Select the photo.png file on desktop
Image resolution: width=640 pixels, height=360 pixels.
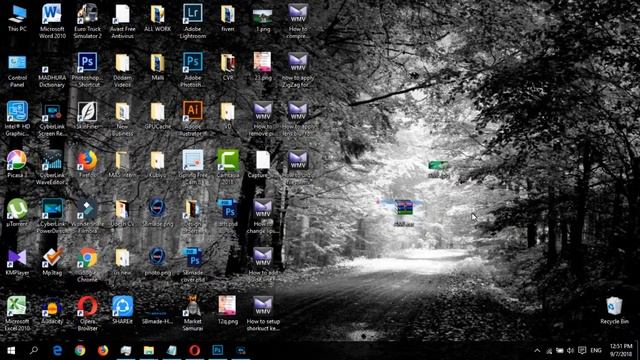click(x=158, y=262)
